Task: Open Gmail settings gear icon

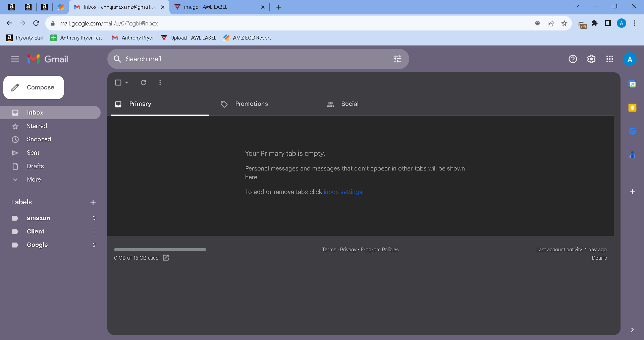Action: pyautogui.click(x=591, y=59)
